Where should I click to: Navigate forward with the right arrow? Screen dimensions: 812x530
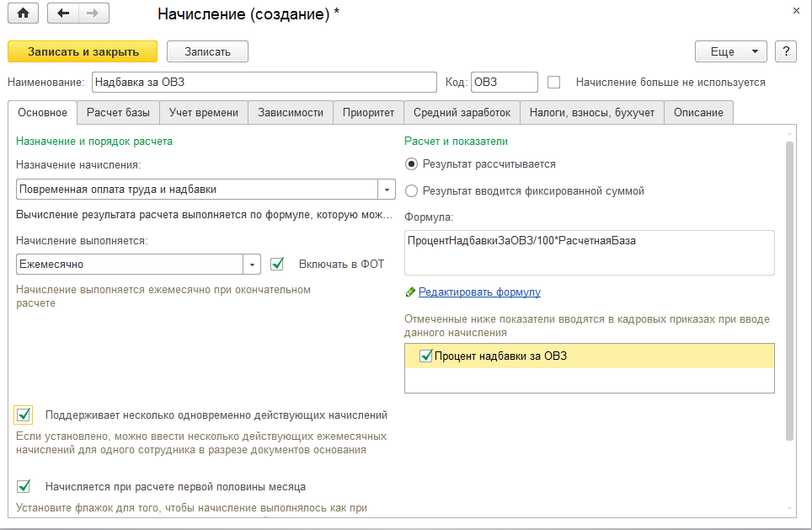[93, 13]
